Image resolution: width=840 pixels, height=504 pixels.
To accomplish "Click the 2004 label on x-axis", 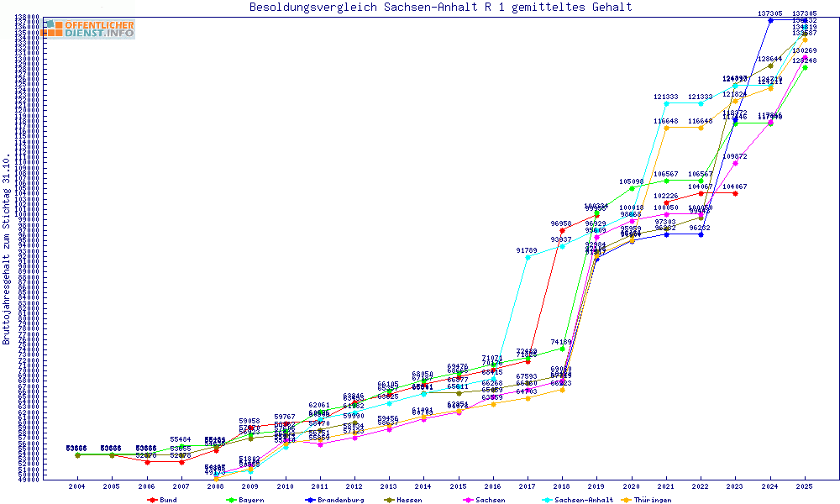I will pos(77,486).
